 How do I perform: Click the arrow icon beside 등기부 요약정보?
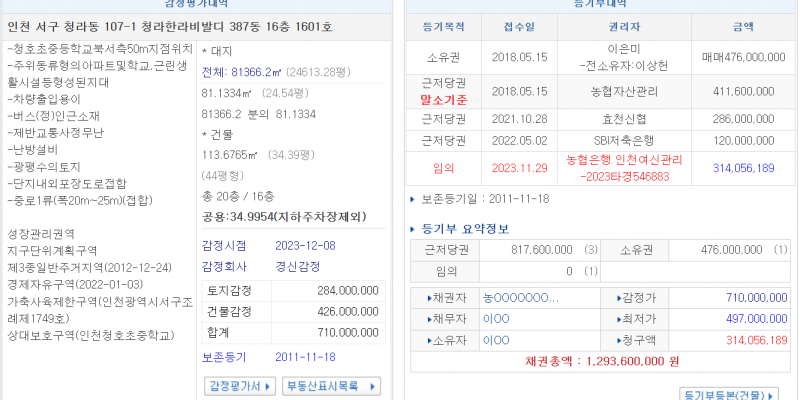[416, 229]
